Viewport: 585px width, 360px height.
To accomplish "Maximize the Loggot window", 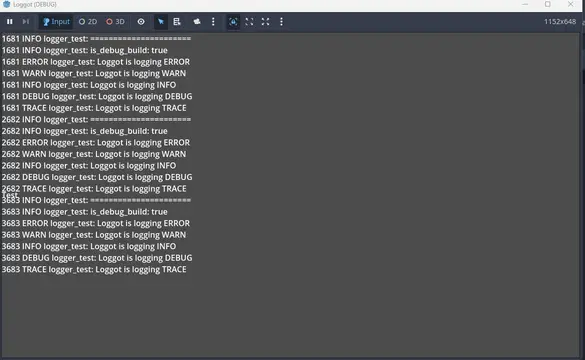I will click(547, 4).
